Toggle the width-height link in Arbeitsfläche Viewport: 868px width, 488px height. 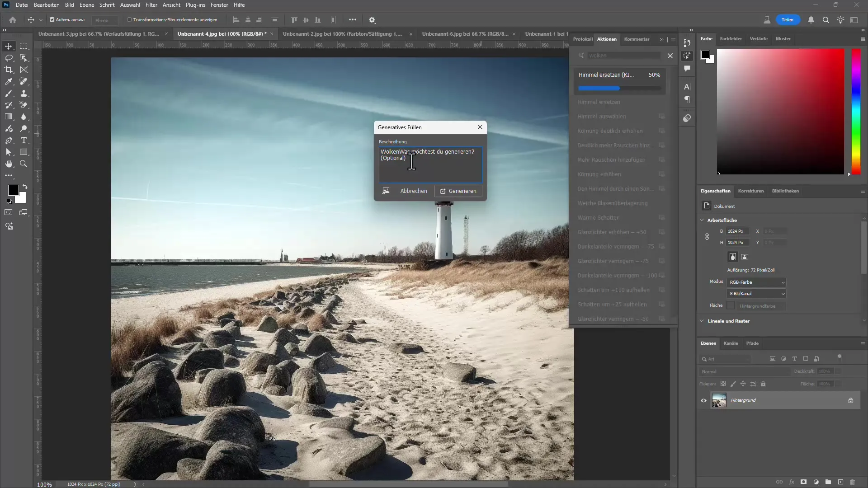707,237
